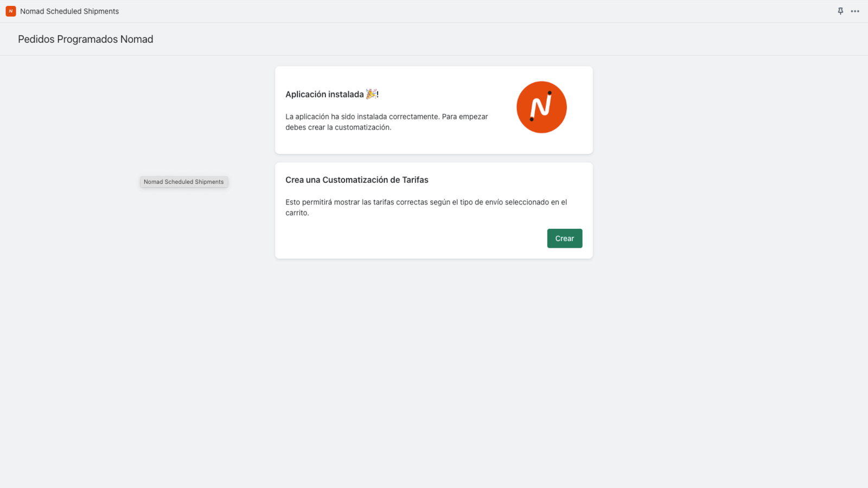Click the Crea una Customatización de Tarifas heading

357,180
